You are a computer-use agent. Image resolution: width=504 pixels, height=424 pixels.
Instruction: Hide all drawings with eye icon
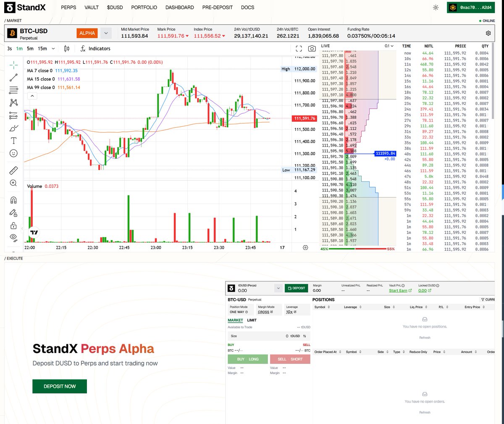click(x=13, y=238)
